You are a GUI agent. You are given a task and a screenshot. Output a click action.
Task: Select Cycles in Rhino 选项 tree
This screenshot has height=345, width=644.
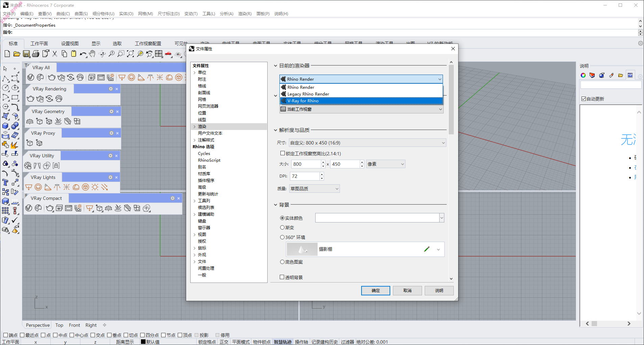point(204,154)
